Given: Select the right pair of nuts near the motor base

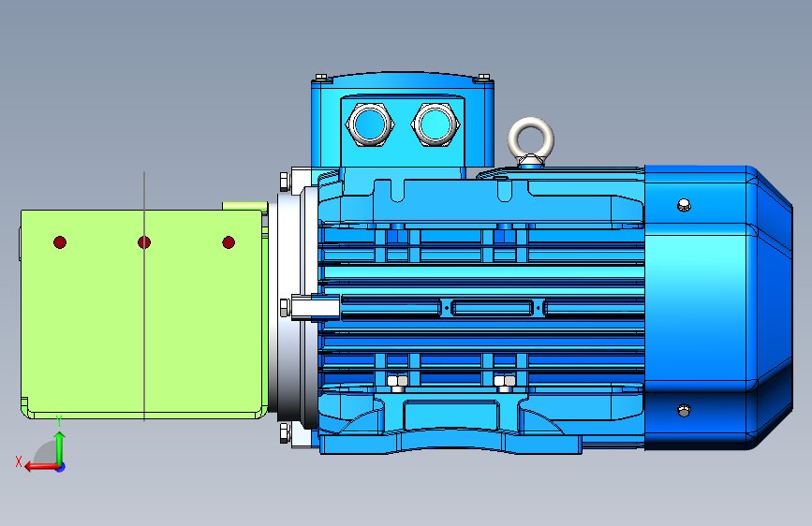Looking at the screenshot, I should tap(505, 382).
